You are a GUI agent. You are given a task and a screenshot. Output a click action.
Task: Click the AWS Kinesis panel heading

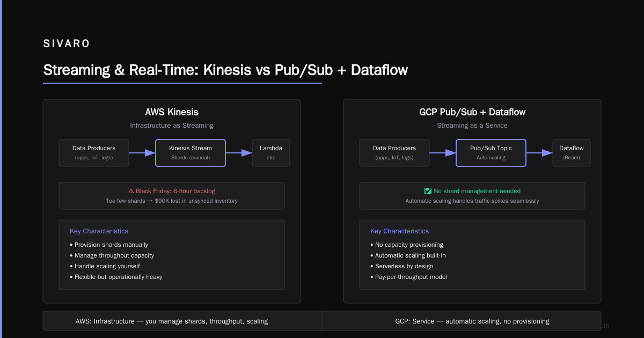(172, 112)
